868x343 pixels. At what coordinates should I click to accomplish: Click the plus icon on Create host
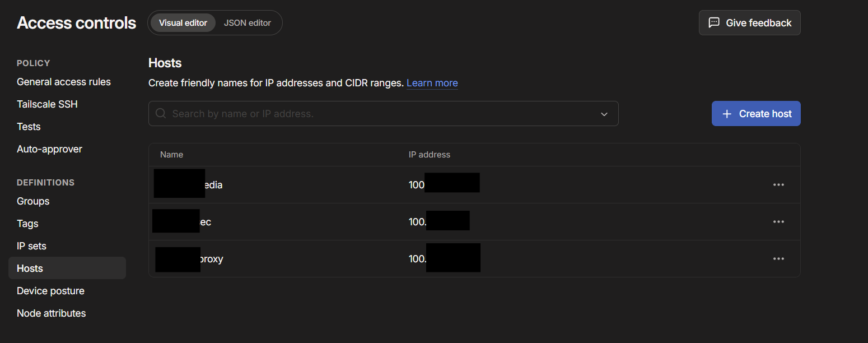[x=727, y=114]
